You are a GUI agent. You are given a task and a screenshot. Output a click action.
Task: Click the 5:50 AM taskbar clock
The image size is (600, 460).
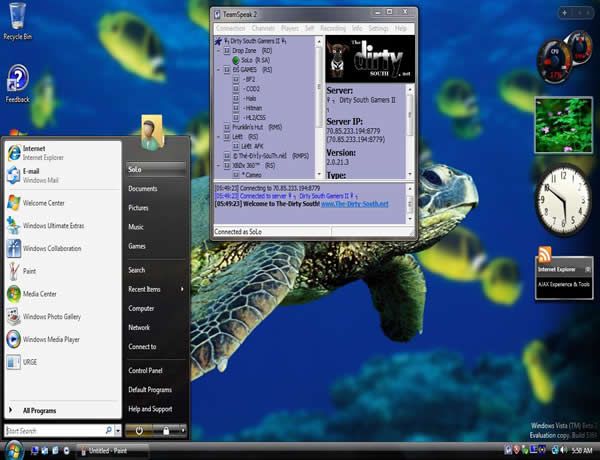(582, 451)
